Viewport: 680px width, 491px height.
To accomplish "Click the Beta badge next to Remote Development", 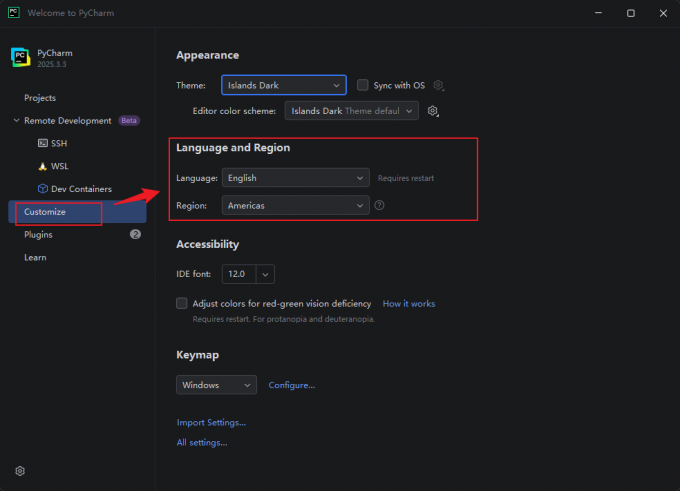I will [x=129, y=121].
